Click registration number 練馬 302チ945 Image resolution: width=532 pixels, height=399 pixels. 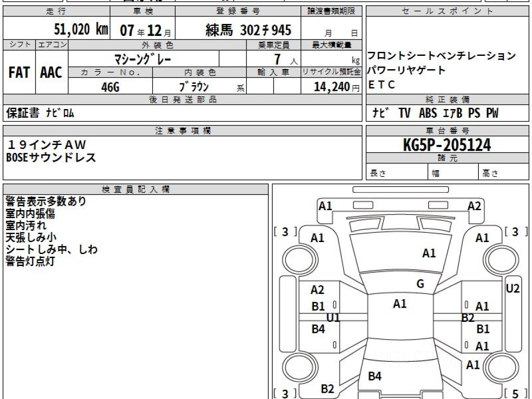[x=249, y=30]
